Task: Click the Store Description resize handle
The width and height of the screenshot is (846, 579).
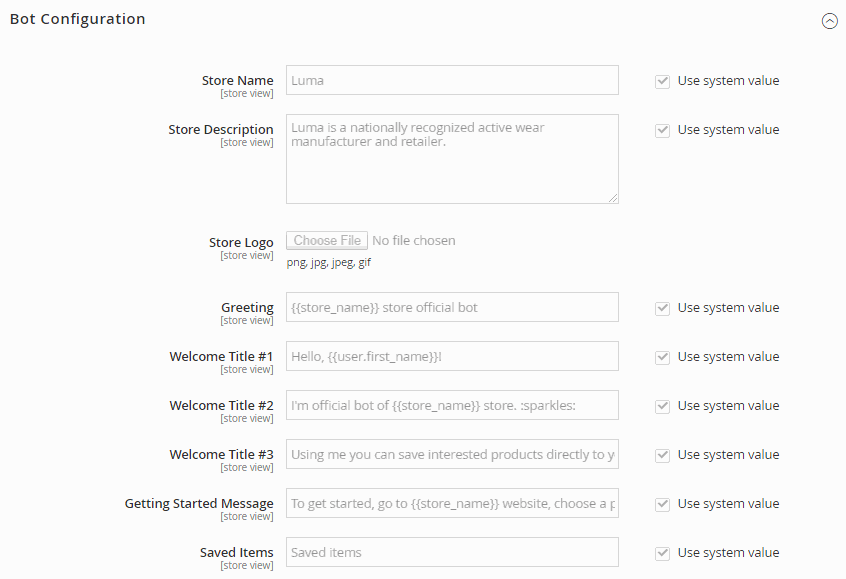Action: pos(613,198)
